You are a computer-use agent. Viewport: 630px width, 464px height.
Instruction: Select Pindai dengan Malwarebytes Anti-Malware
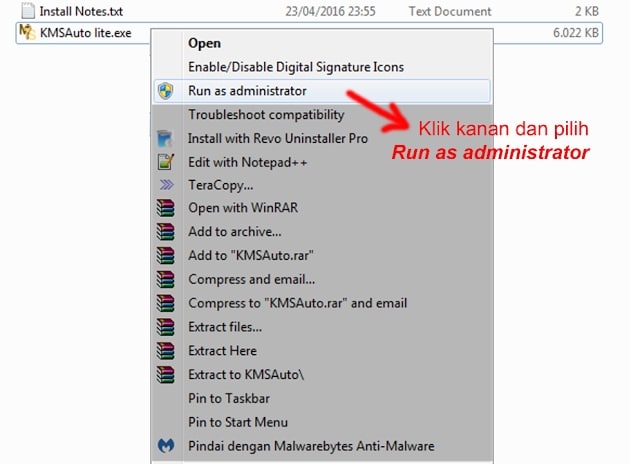[322, 446]
